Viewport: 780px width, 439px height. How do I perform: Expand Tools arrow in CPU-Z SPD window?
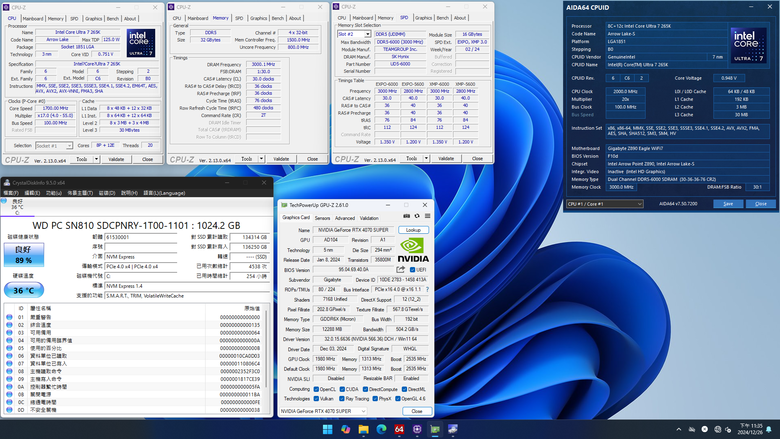[x=426, y=158]
